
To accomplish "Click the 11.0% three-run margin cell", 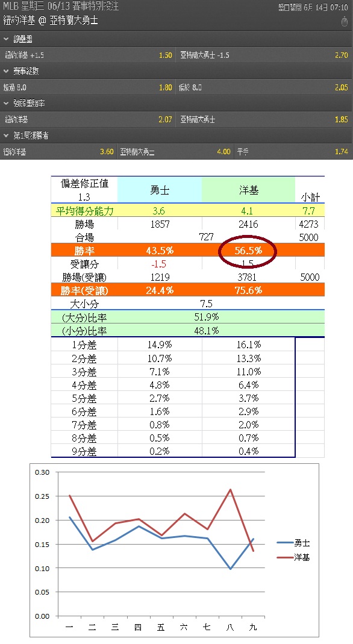I will click(x=249, y=371).
